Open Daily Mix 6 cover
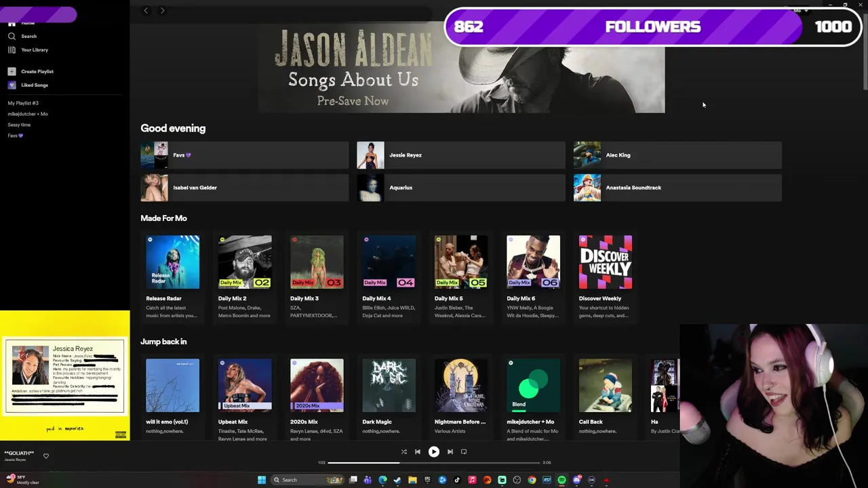Viewport: 868px width, 488px height. 533,262
